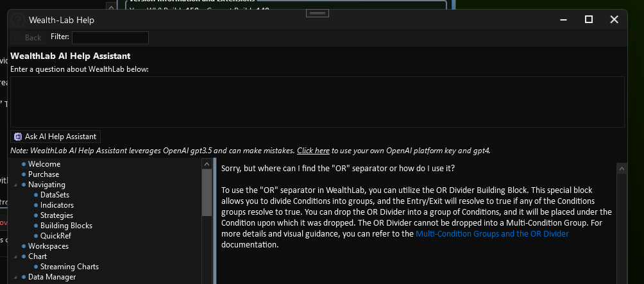This screenshot has height=284, width=644.
Task: Open the DataSets help topic
Action: [55, 195]
